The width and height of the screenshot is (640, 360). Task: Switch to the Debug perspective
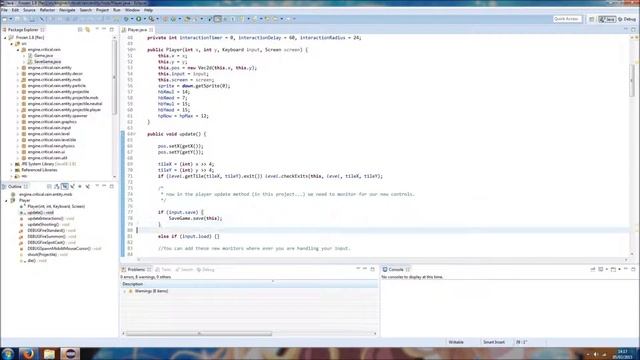coord(627,19)
